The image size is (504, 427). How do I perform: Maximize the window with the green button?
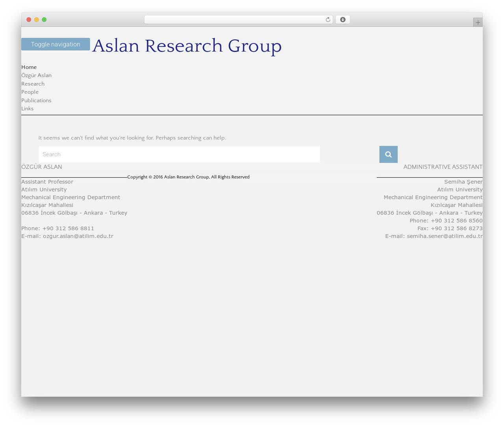[44, 20]
